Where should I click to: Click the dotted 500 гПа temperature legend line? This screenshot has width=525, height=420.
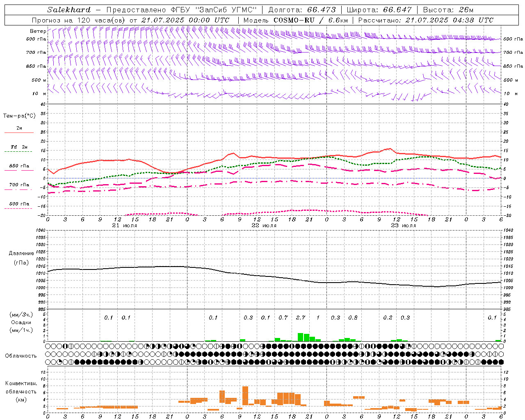coord(18,208)
